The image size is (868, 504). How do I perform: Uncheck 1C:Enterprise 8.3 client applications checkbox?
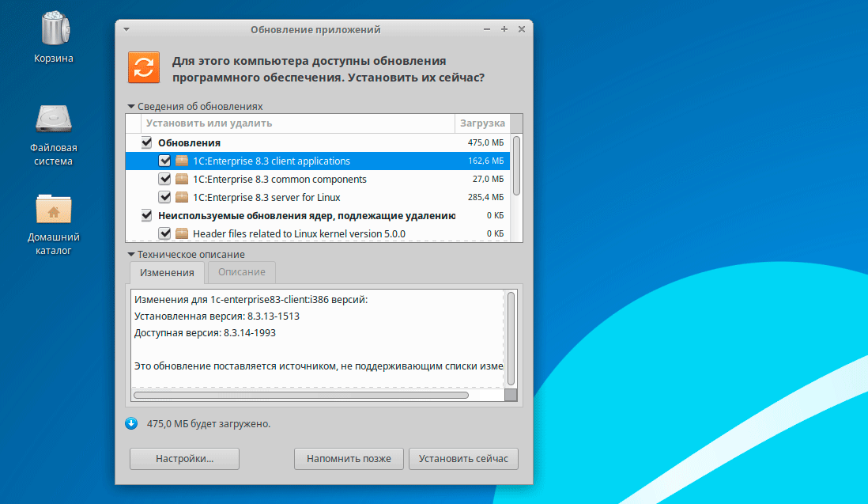coord(164,161)
